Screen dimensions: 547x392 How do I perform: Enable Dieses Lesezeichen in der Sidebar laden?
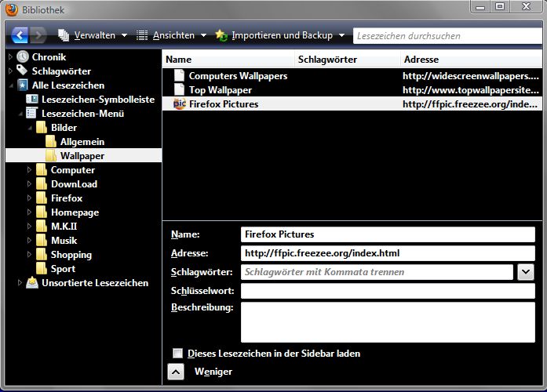click(178, 354)
